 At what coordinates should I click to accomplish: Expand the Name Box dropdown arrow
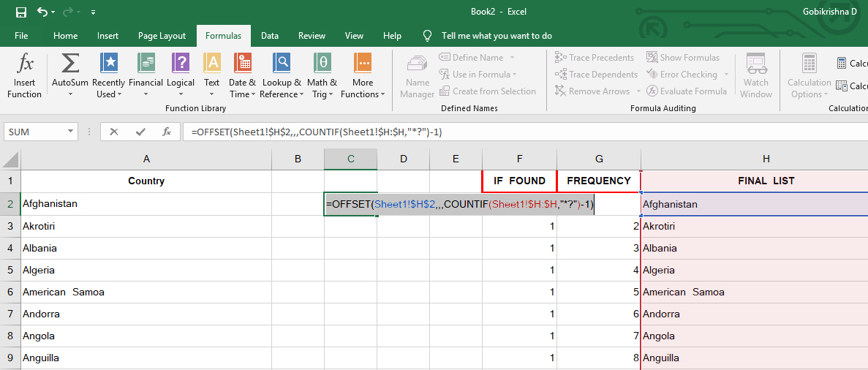pos(70,132)
